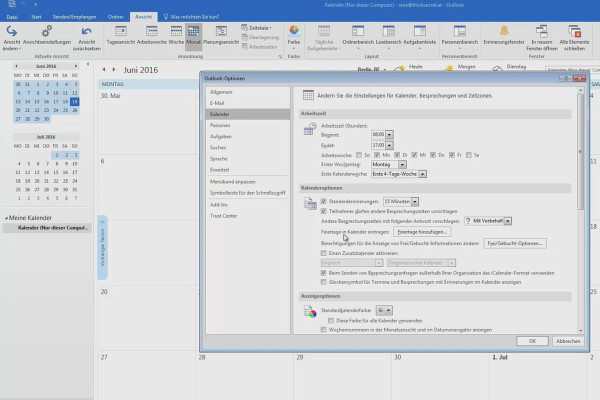Toggle Fr workday checkbox
This screenshot has width=600, height=400.
[452, 155]
